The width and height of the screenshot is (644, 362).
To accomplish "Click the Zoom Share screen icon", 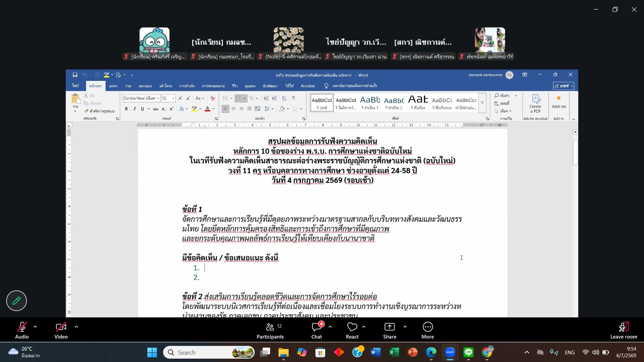I will 390,330.
